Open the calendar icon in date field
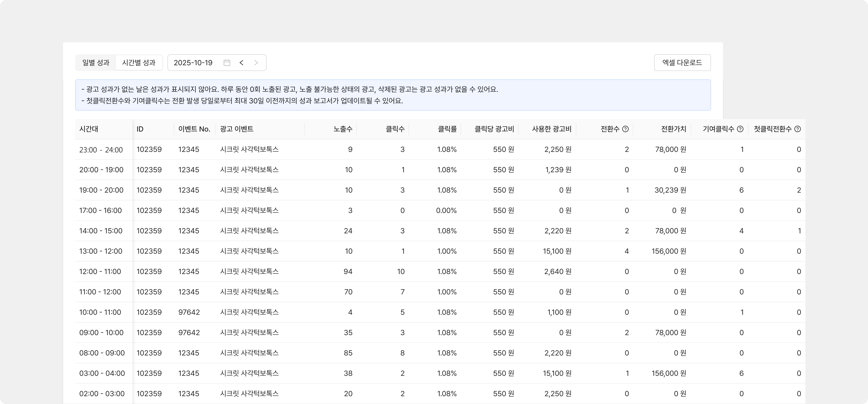Screen dimensions: 868x404 coord(227,63)
